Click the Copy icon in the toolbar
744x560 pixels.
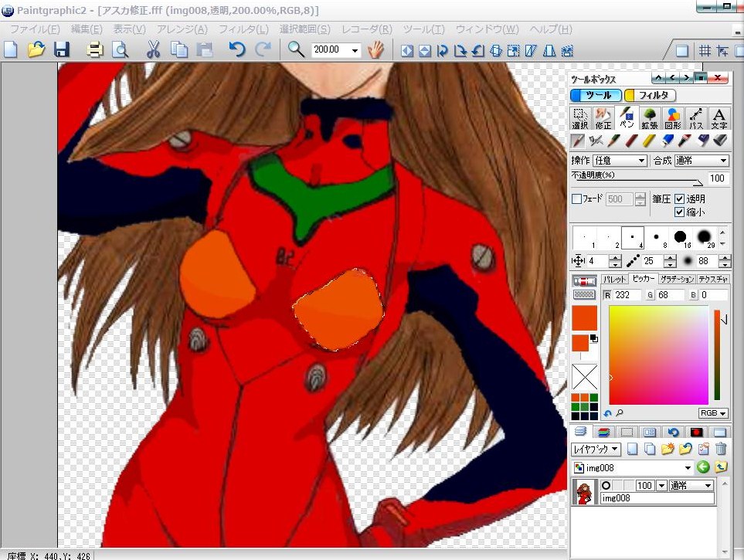coord(179,49)
